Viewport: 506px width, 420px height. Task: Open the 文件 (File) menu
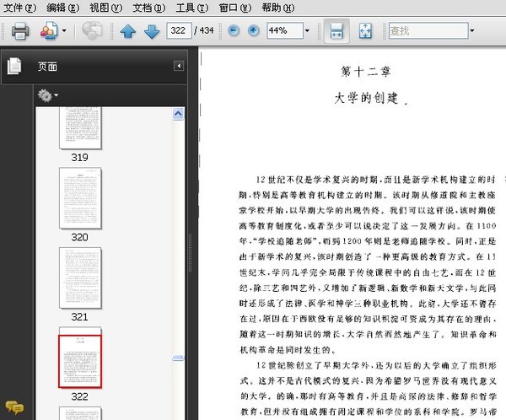click(20, 8)
